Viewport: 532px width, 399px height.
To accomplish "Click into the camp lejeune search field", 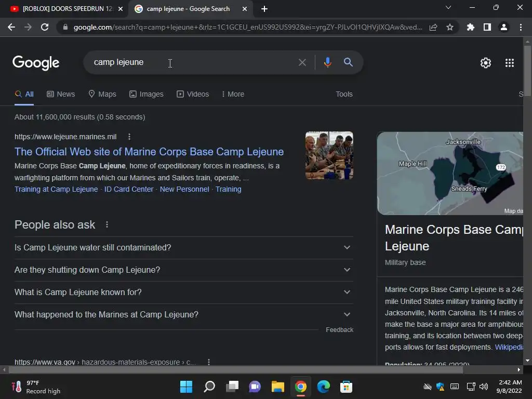I will click(193, 62).
